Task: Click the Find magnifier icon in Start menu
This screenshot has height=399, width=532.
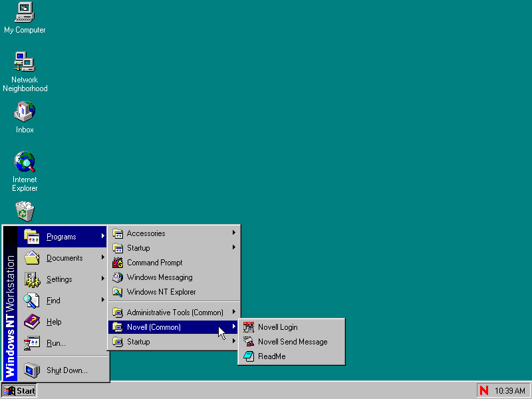Action: point(31,301)
